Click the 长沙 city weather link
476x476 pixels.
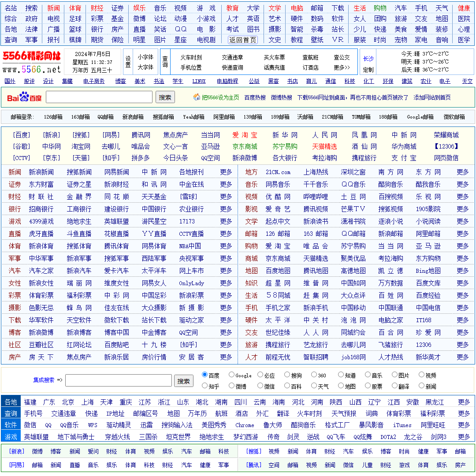click(x=368, y=59)
